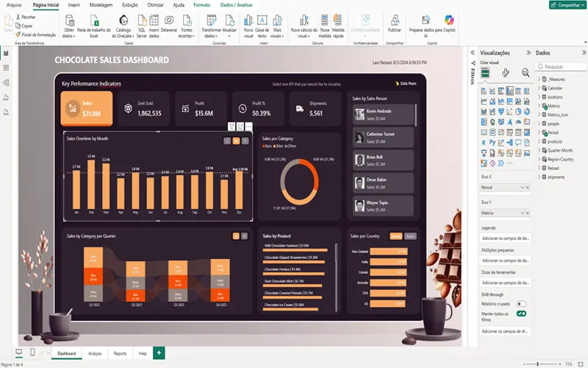Image resolution: width=588 pixels, height=368 pixels.
Task: Open dropdown arrow on Period field in Eixo X
Action: click(523, 188)
